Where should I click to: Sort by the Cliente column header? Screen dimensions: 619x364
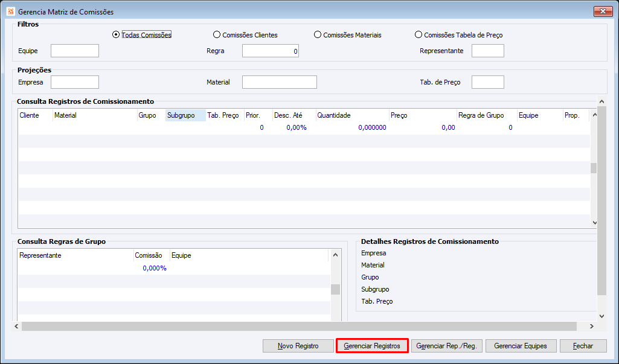point(35,115)
